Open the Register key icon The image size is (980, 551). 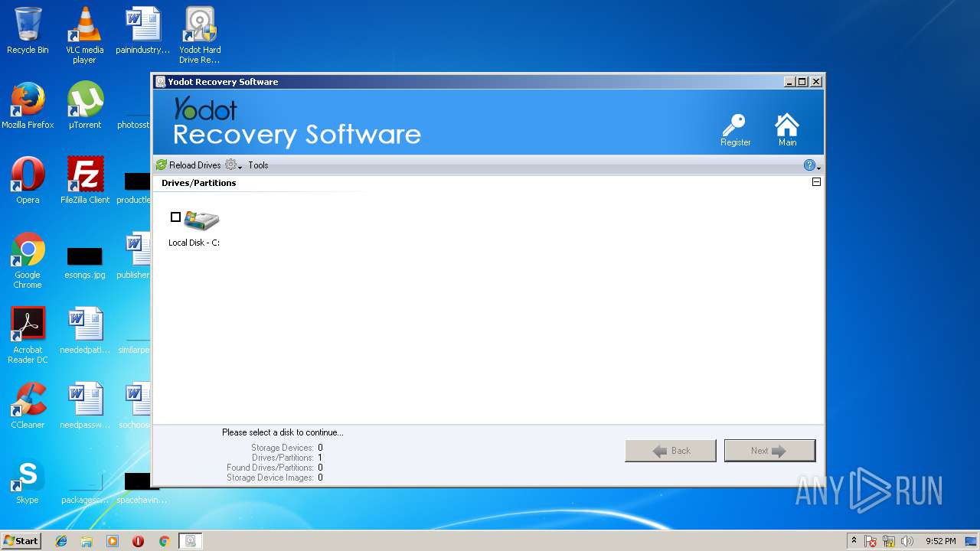pos(736,130)
